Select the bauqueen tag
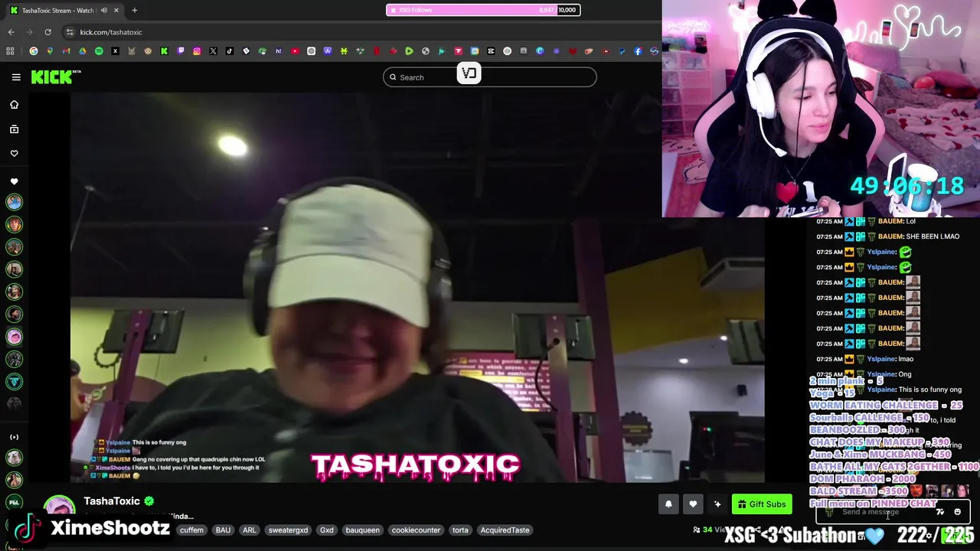 point(362,530)
